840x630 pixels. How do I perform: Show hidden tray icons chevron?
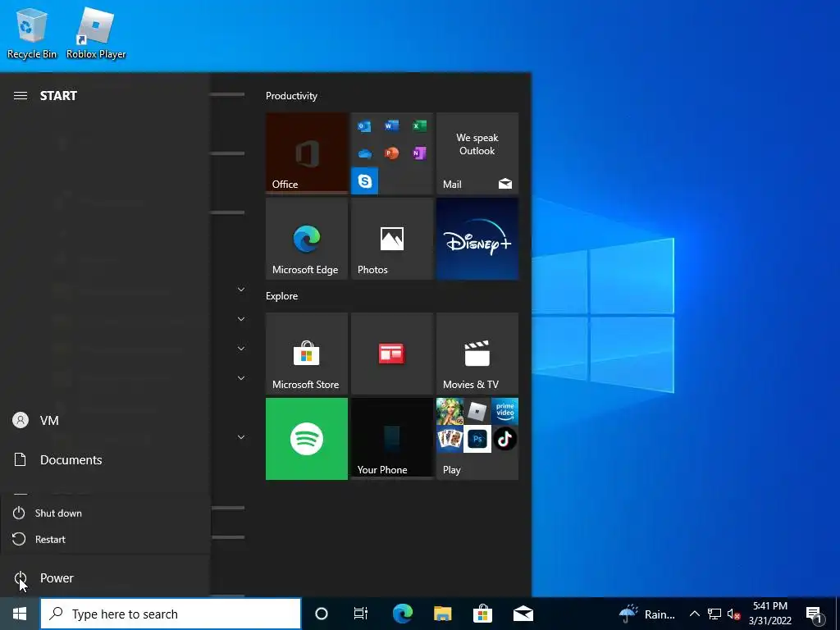pyautogui.click(x=694, y=614)
